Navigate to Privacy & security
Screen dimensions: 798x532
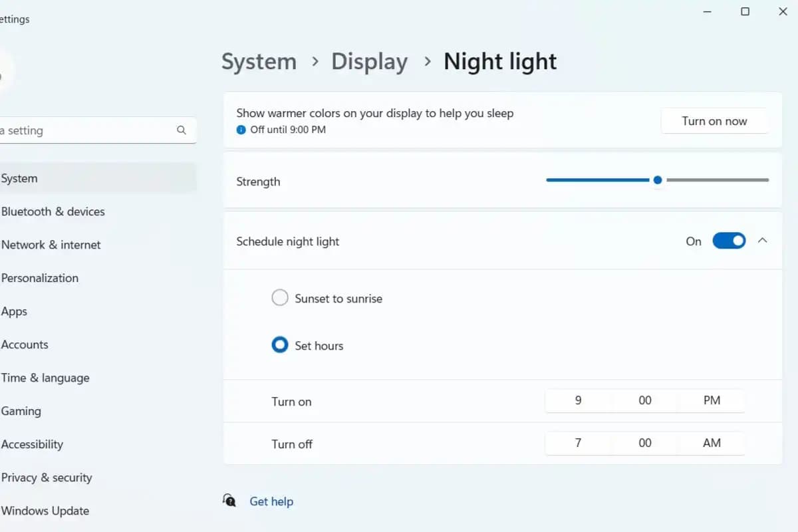click(x=47, y=477)
